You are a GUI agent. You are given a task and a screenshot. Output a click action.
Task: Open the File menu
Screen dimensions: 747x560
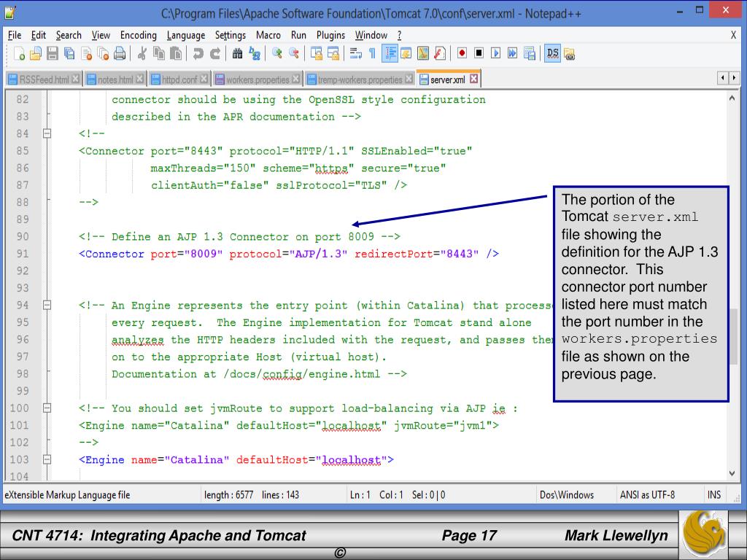pyautogui.click(x=15, y=35)
